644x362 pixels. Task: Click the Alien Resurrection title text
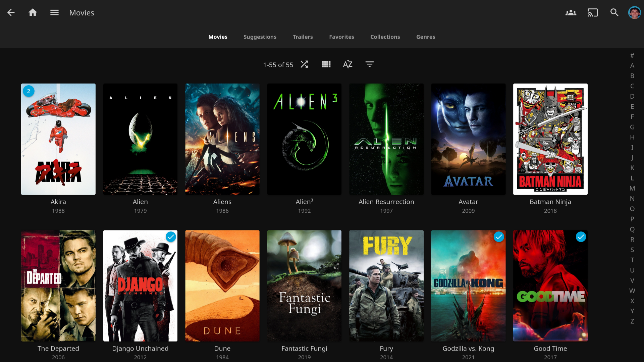[x=386, y=202]
